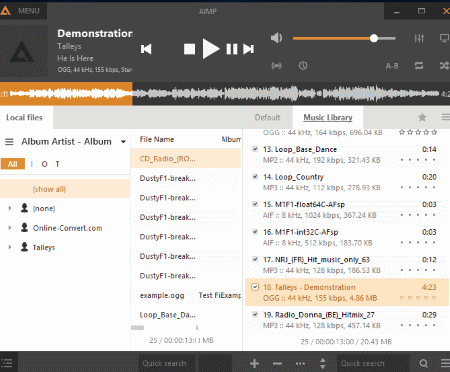The width and height of the screenshot is (450, 372).
Task: Select the example.ogg file row
Action: pyautogui.click(x=186, y=295)
